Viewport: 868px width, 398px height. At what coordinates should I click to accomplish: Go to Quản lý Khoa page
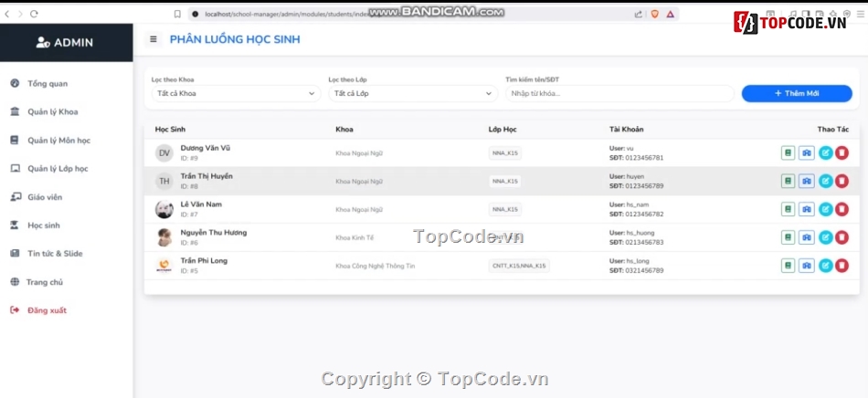click(x=52, y=112)
